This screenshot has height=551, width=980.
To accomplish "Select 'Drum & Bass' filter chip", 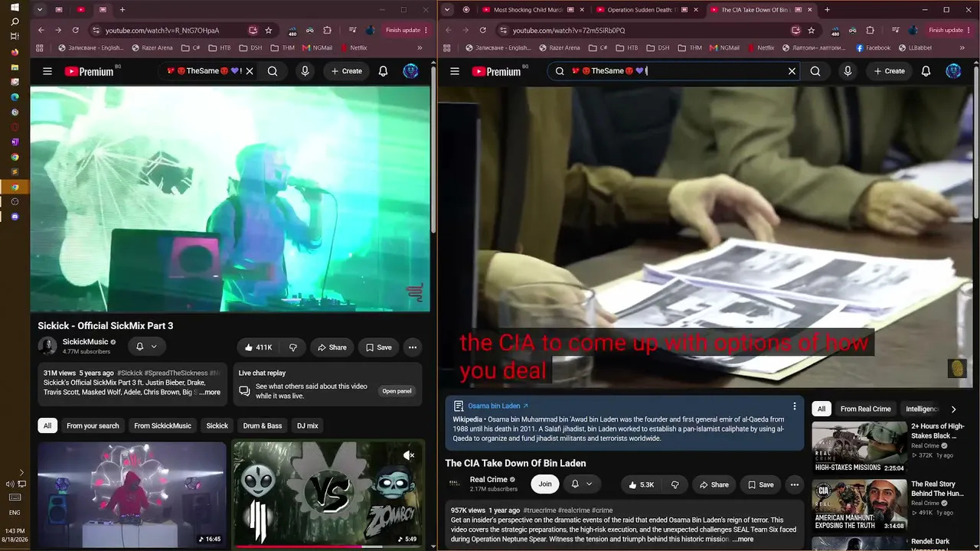I will (263, 425).
